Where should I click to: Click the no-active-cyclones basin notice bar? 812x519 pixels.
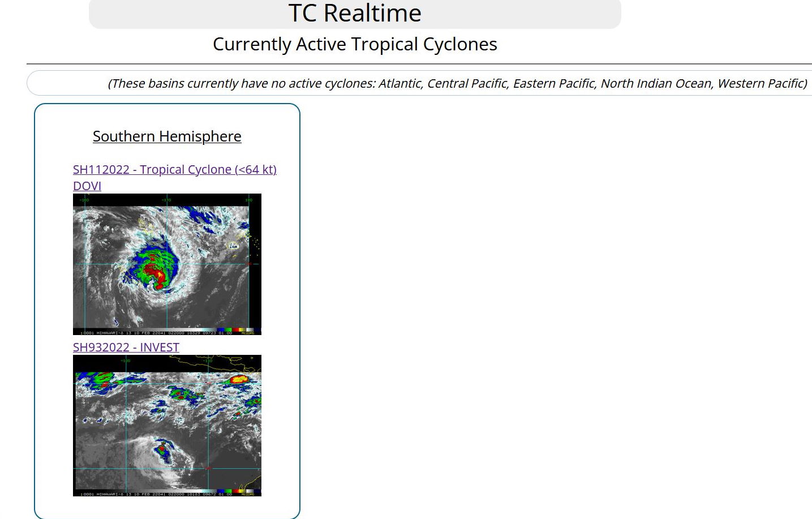pyautogui.click(x=419, y=83)
